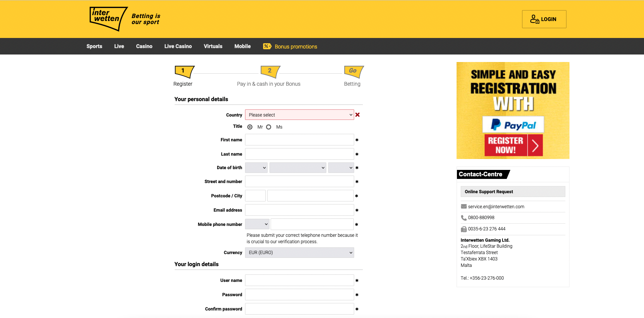This screenshot has width=644, height=318.
Task: Open the birth year dropdown
Action: pyautogui.click(x=341, y=168)
